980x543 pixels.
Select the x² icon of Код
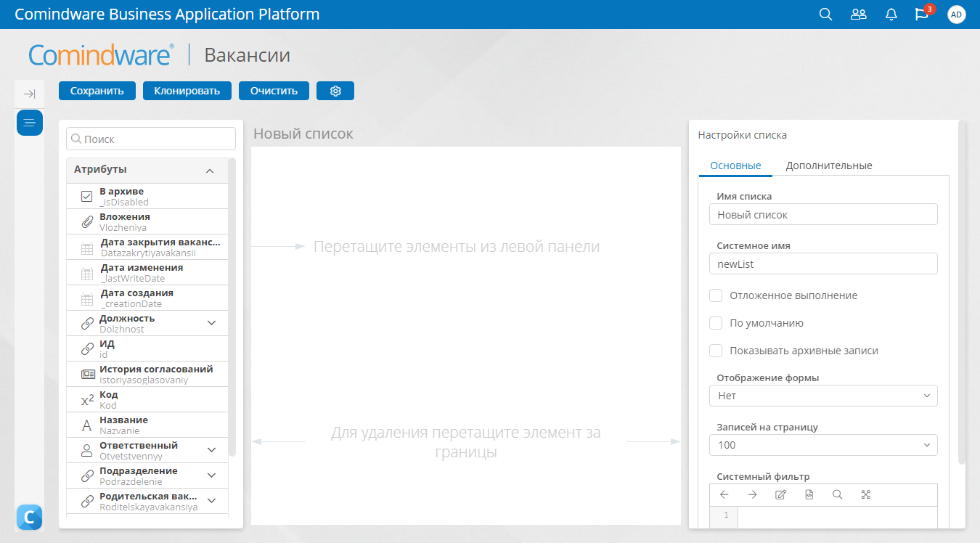[x=86, y=400]
